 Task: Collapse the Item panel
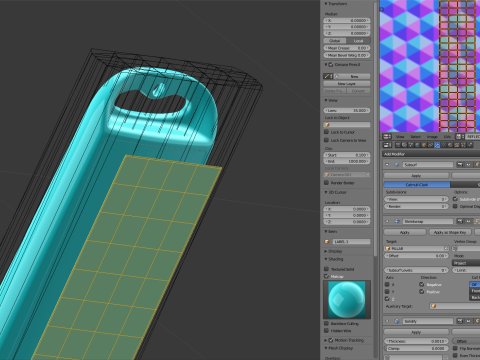click(326, 231)
